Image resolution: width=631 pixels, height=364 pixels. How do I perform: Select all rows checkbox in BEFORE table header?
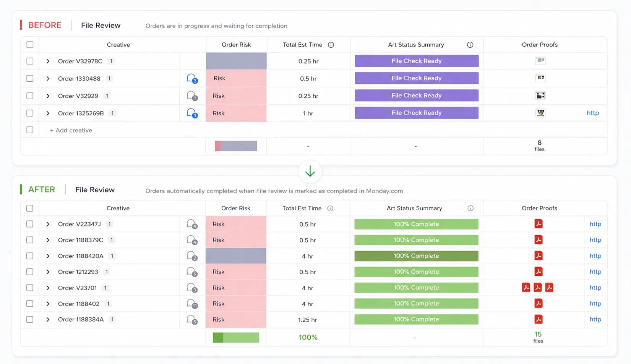tap(30, 45)
